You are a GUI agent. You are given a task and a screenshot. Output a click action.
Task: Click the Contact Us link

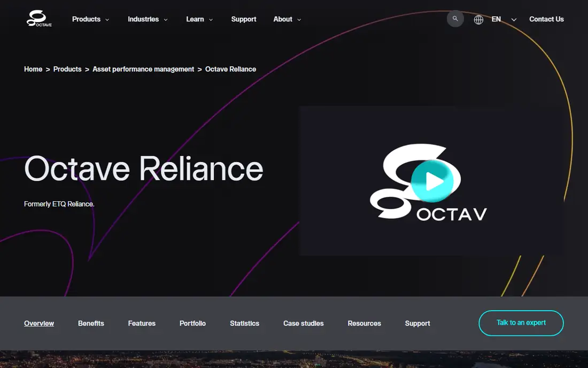click(x=546, y=19)
